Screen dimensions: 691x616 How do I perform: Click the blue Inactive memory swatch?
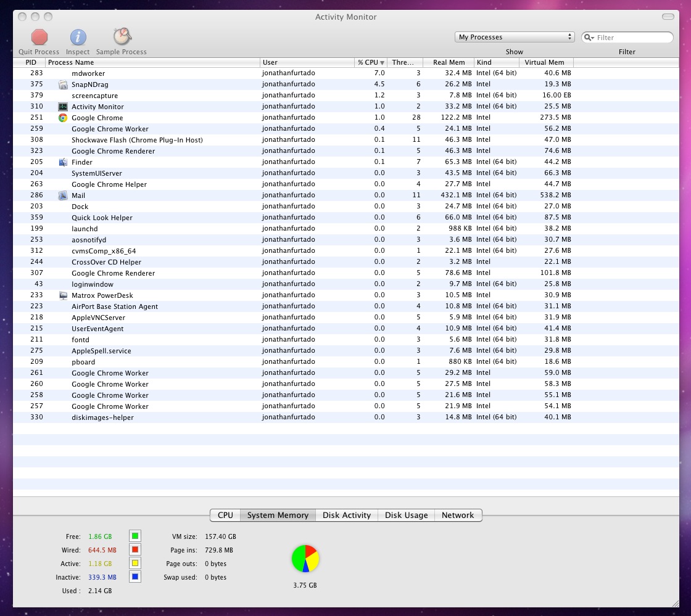tap(135, 577)
